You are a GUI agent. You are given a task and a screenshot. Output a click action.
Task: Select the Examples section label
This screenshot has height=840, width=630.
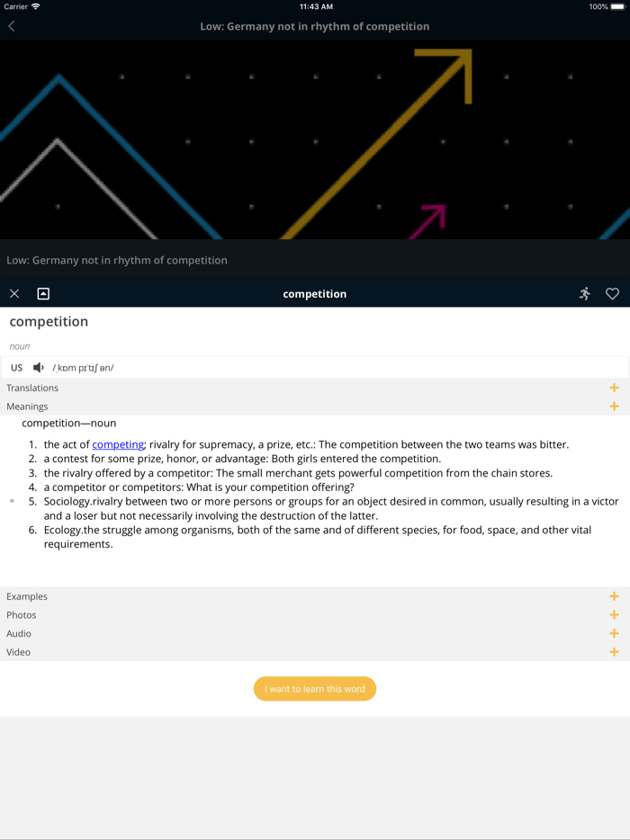(x=27, y=596)
